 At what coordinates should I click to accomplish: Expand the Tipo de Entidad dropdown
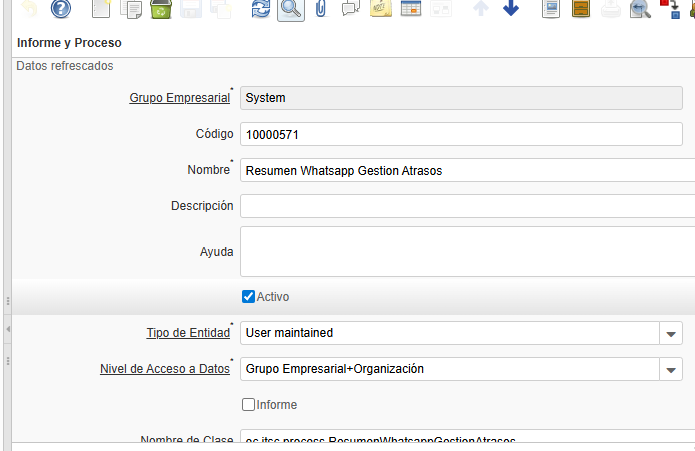(671, 333)
